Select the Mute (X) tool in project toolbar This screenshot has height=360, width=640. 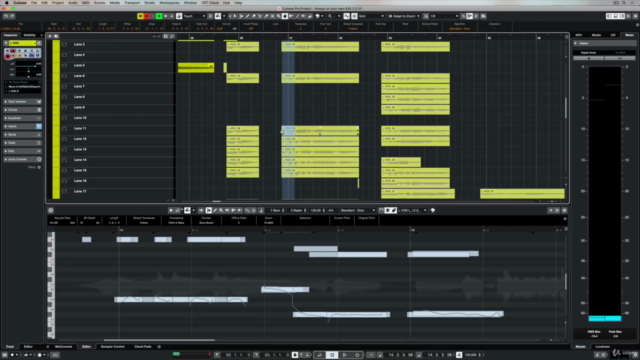pos(273,16)
